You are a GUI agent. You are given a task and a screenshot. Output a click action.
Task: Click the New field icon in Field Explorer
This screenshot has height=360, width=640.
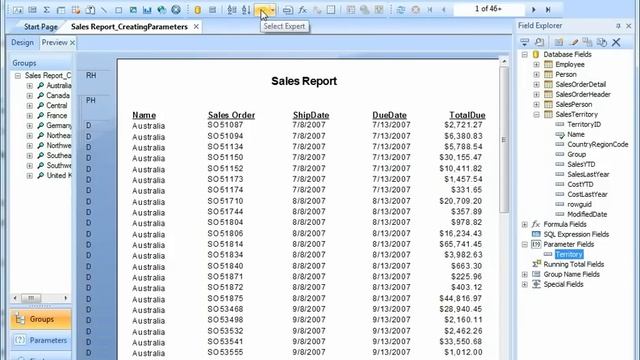point(559,42)
